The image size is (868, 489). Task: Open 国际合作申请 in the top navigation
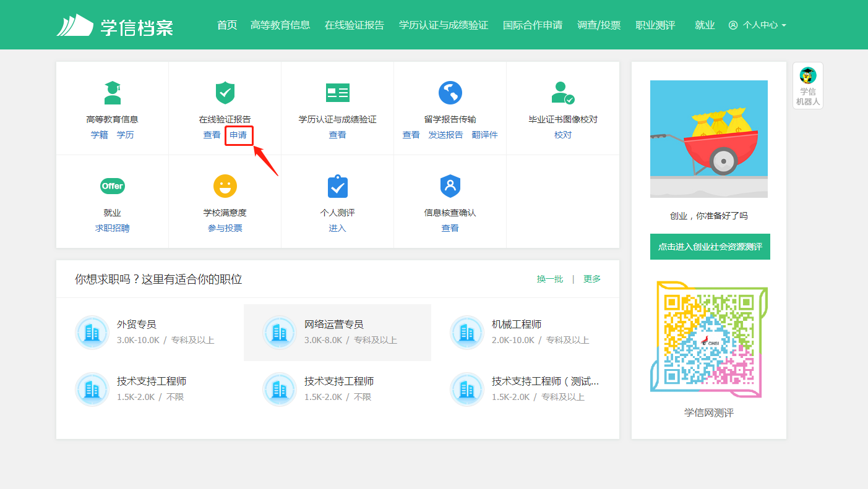click(533, 25)
